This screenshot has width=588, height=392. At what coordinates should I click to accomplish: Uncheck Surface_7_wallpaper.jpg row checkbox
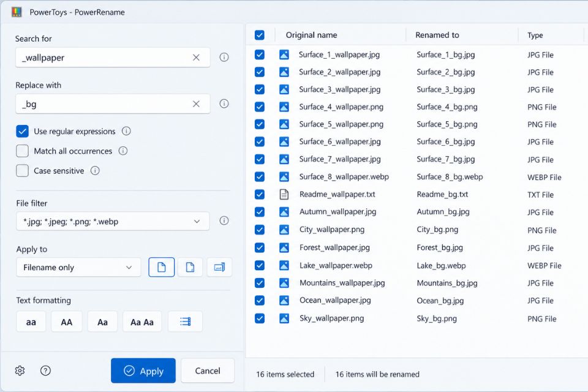(x=260, y=159)
